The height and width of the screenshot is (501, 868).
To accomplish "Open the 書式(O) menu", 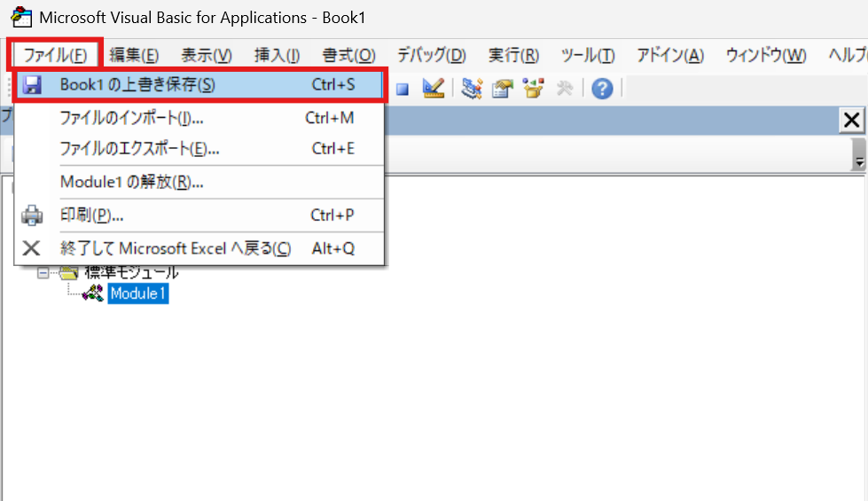I will 348,55.
